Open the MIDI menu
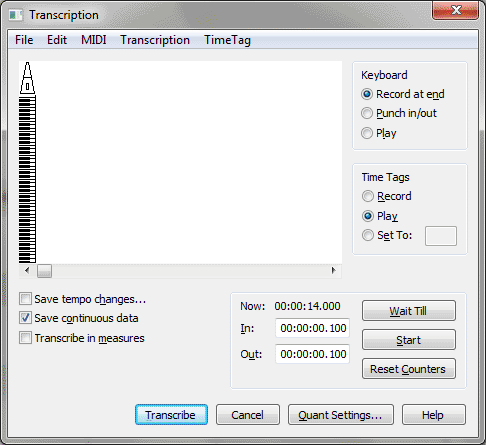Screen dimensions: 486x445 pyautogui.click(x=94, y=40)
